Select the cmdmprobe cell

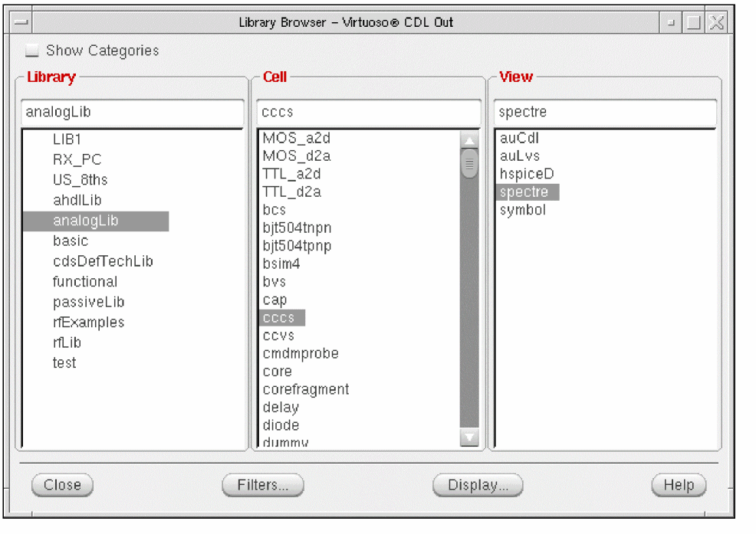301,354
